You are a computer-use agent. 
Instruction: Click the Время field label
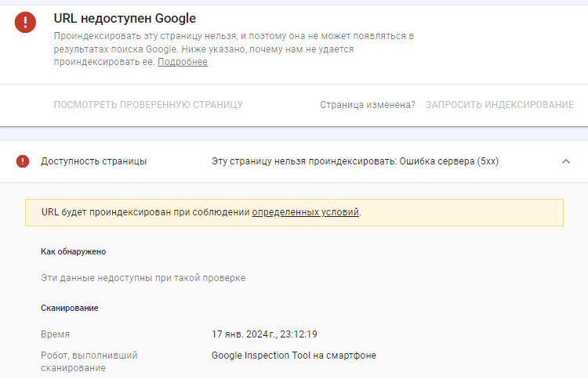[x=55, y=334]
